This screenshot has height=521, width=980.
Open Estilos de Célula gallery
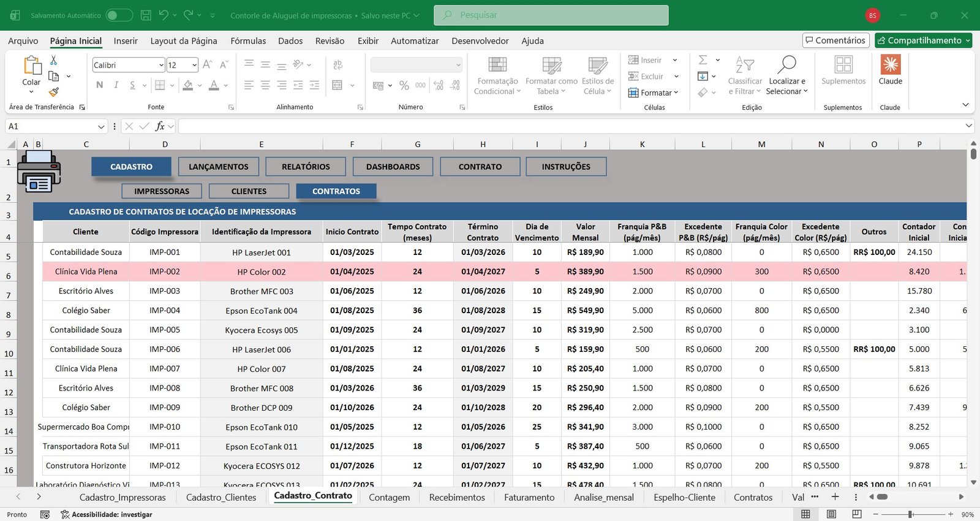click(x=598, y=75)
